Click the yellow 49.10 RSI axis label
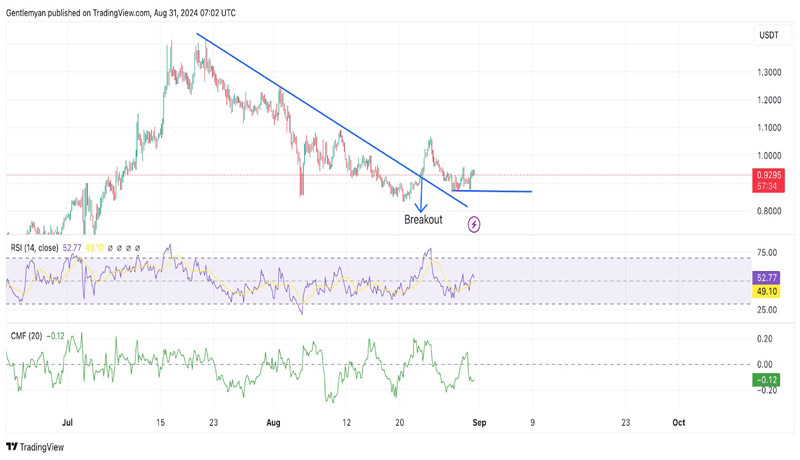Viewport: 800px width, 460px height. (x=766, y=292)
